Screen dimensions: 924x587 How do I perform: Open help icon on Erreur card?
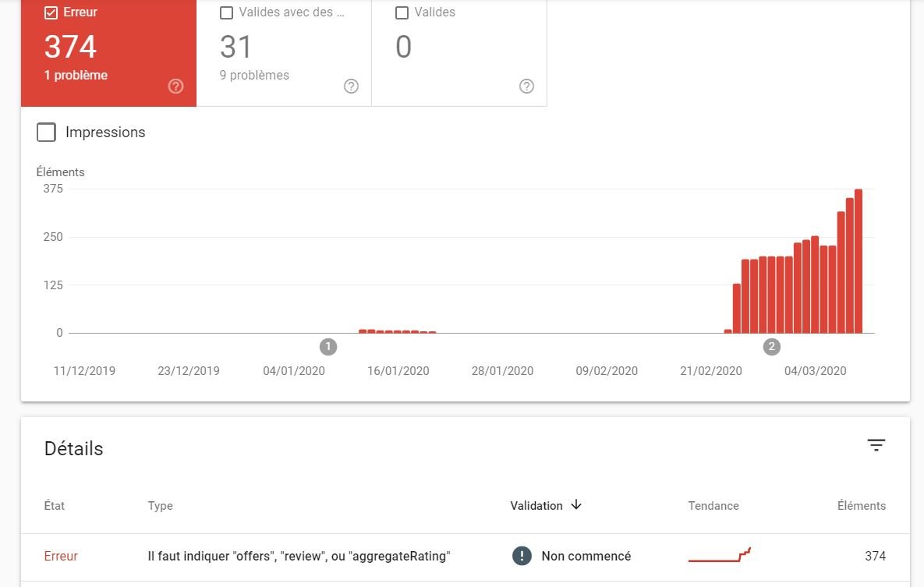[x=175, y=86]
